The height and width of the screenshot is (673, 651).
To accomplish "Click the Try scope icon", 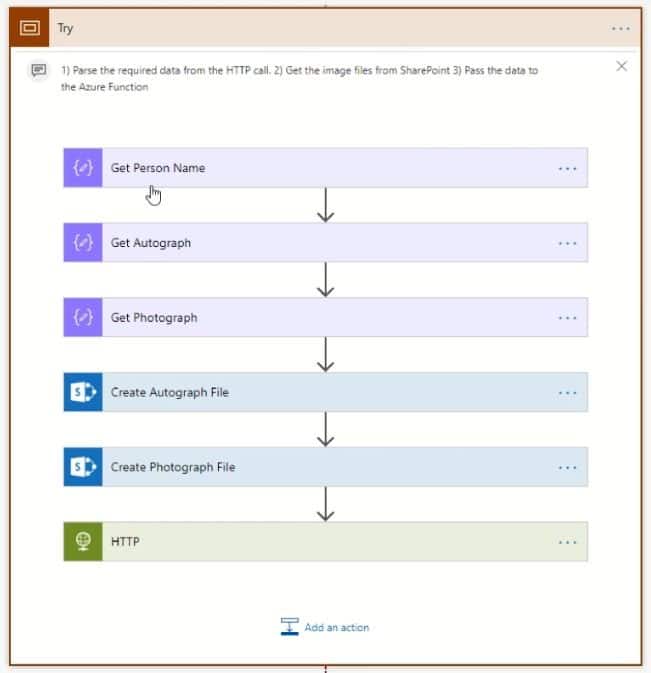I will pyautogui.click(x=29, y=28).
